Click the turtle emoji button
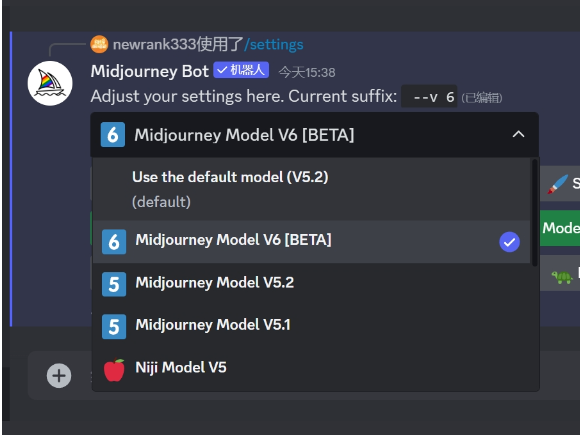Viewport: 580px width, 435px height. point(560,274)
